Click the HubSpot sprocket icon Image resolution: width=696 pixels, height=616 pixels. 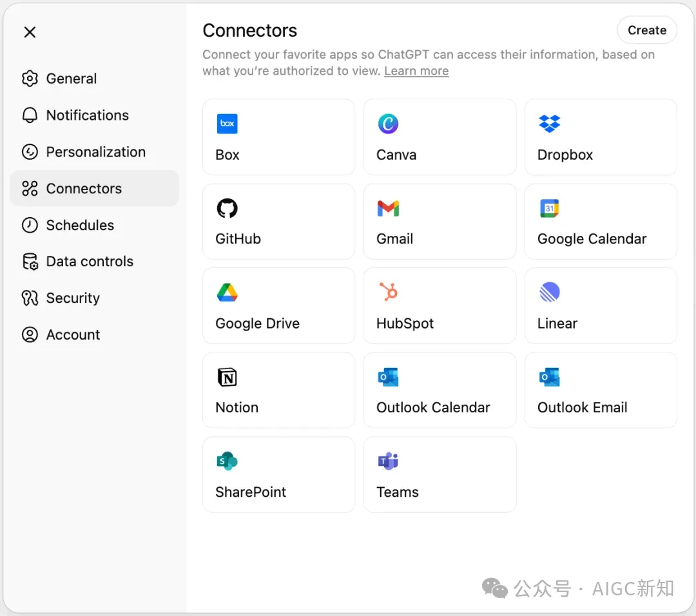point(388,293)
